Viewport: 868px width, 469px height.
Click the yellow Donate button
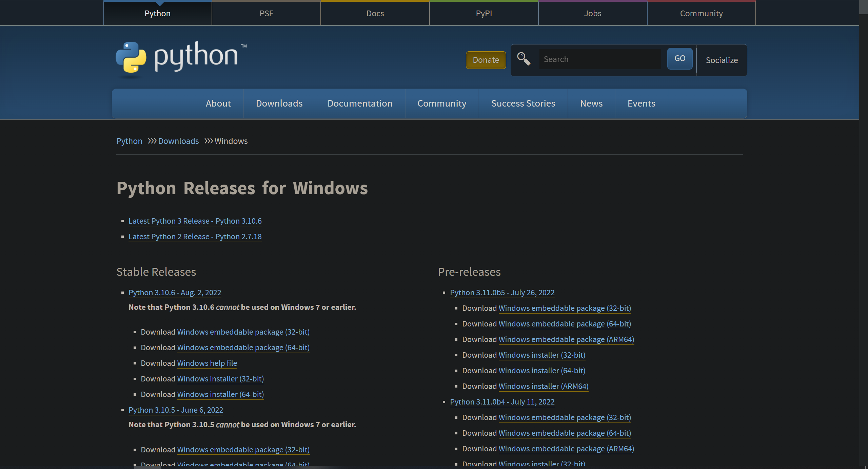(486, 60)
